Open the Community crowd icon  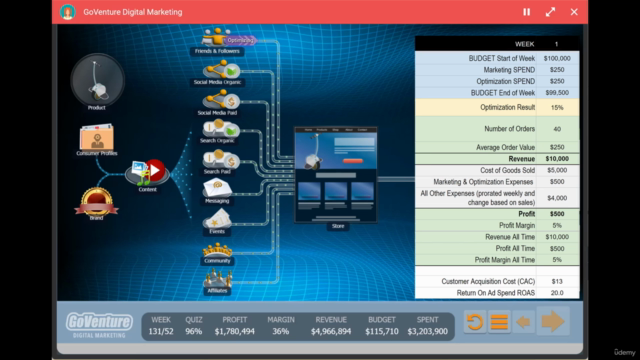[x=217, y=250]
